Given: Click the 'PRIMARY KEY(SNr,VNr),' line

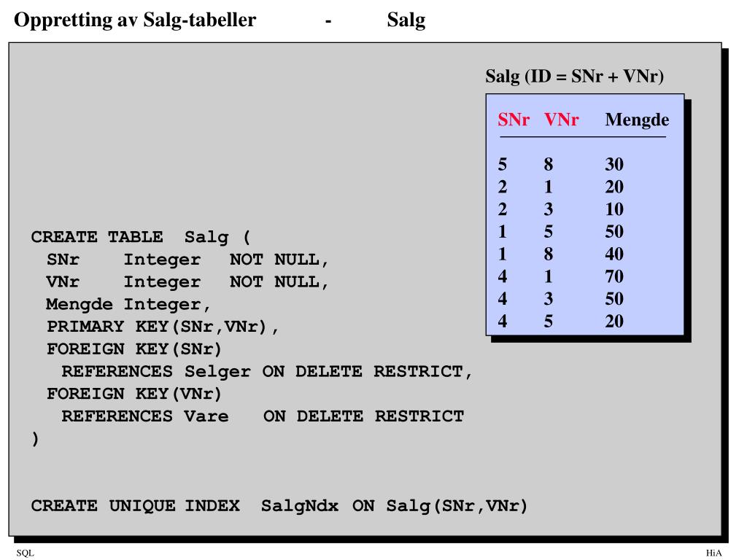Looking at the screenshot, I should pos(163,327).
